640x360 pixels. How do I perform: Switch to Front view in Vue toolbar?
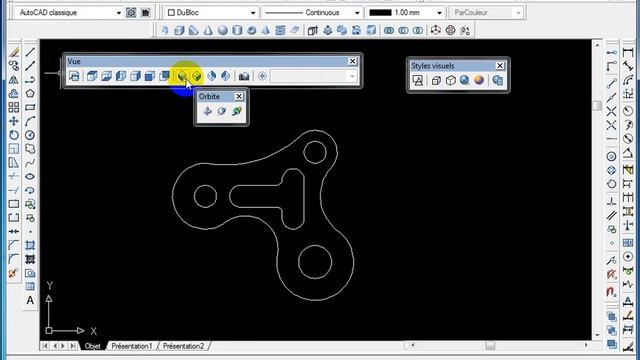150,76
